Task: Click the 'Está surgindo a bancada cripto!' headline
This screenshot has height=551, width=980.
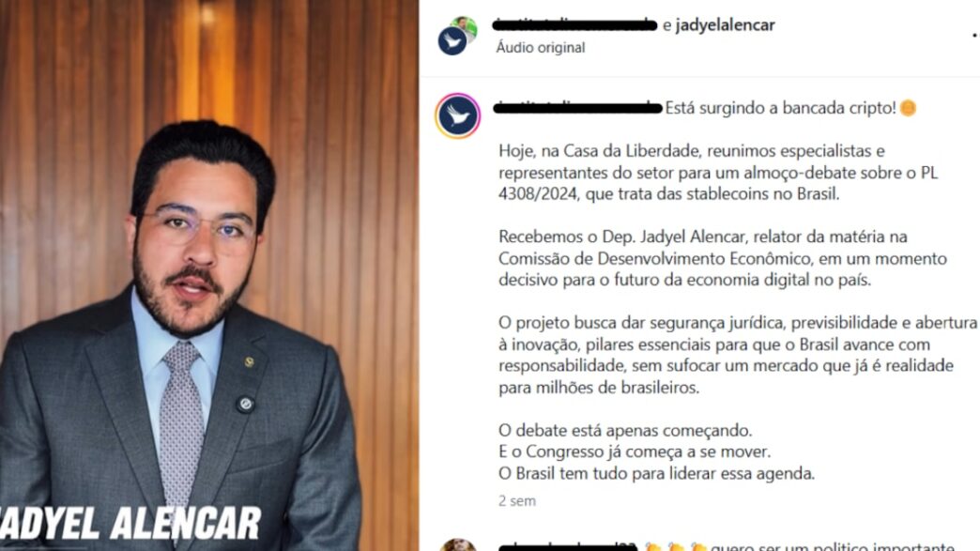Action: pos(781,108)
